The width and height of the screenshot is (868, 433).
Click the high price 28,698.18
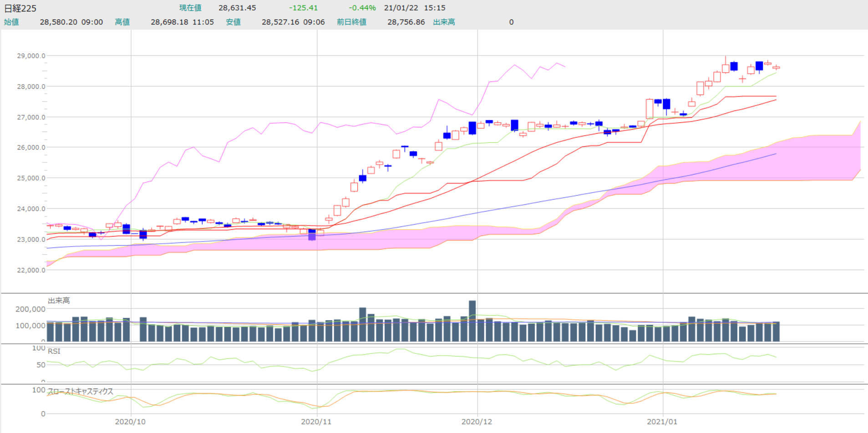(170, 22)
